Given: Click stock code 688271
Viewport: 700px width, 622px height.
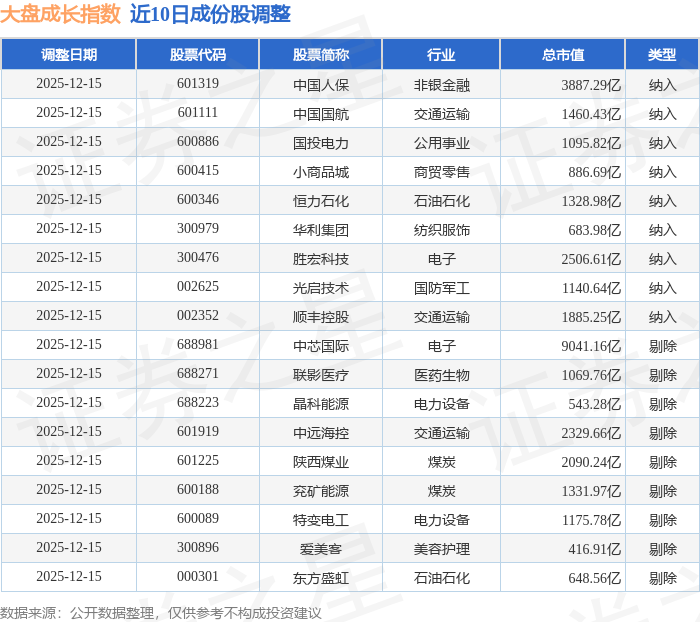Looking at the screenshot, I should pyautogui.click(x=198, y=374).
